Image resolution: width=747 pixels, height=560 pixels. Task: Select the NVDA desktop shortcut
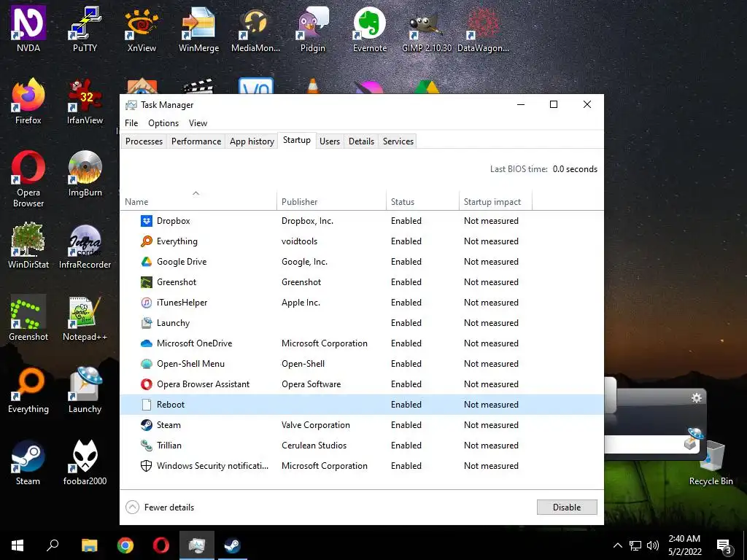click(x=28, y=29)
